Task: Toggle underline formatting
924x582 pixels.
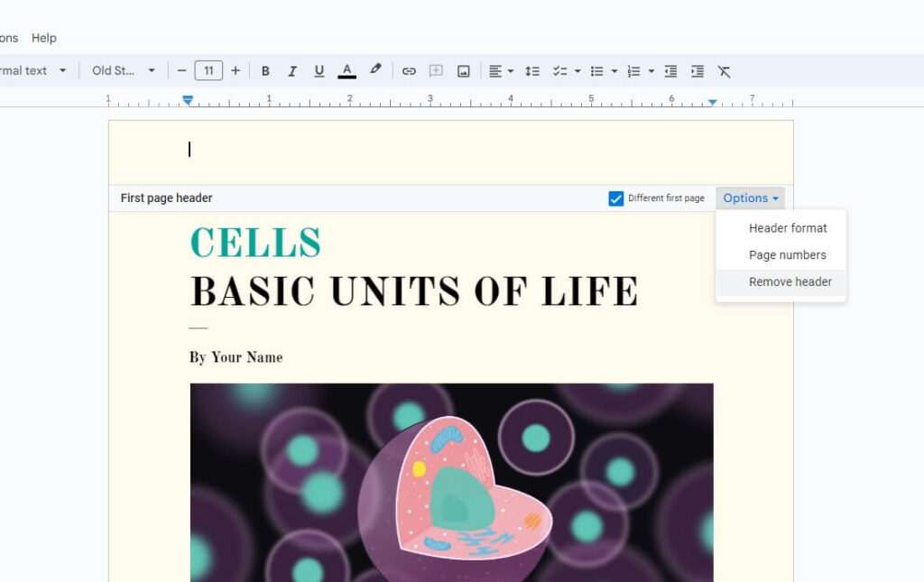Action: pyautogui.click(x=319, y=70)
